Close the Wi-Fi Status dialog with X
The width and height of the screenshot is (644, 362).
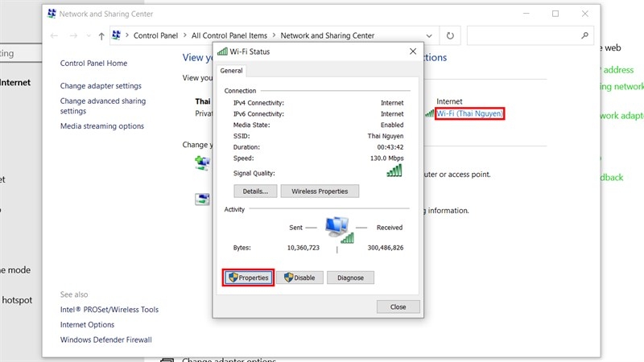tap(413, 51)
